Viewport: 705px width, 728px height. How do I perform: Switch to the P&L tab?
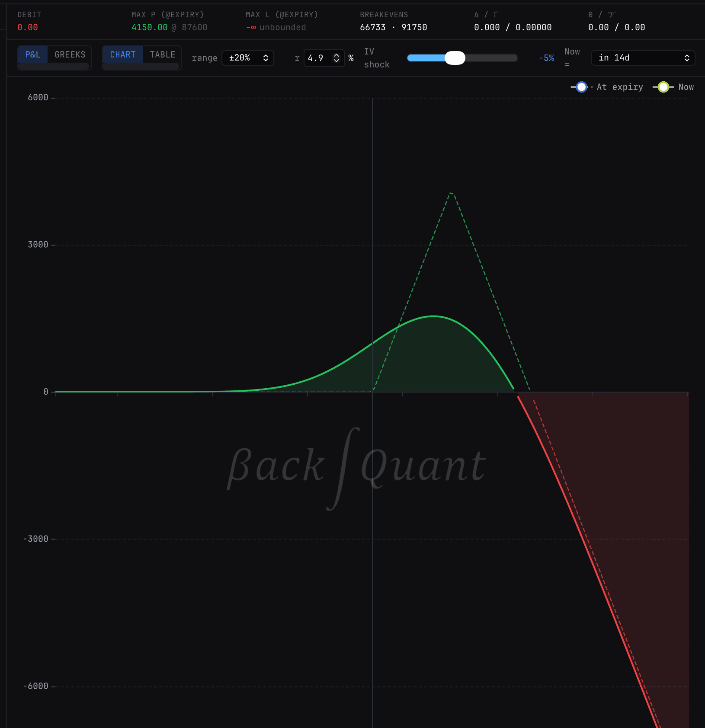pyautogui.click(x=33, y=54)
